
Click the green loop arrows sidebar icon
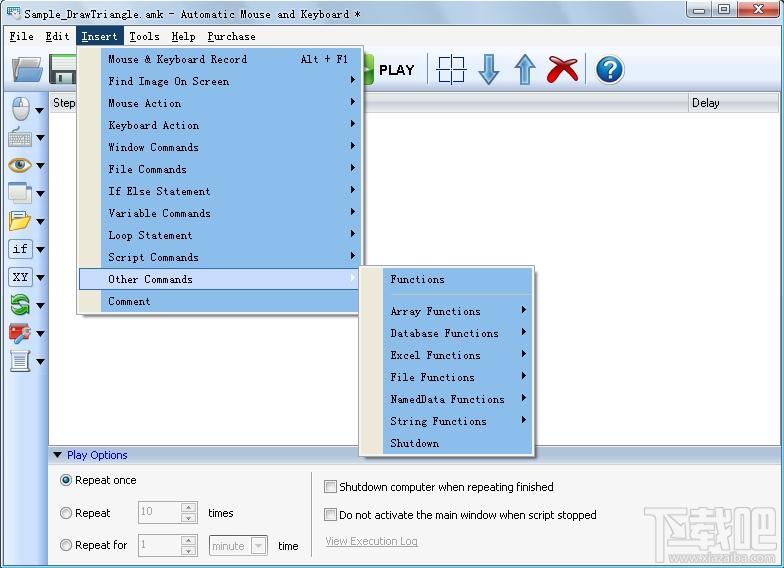(x=20, y=305)
